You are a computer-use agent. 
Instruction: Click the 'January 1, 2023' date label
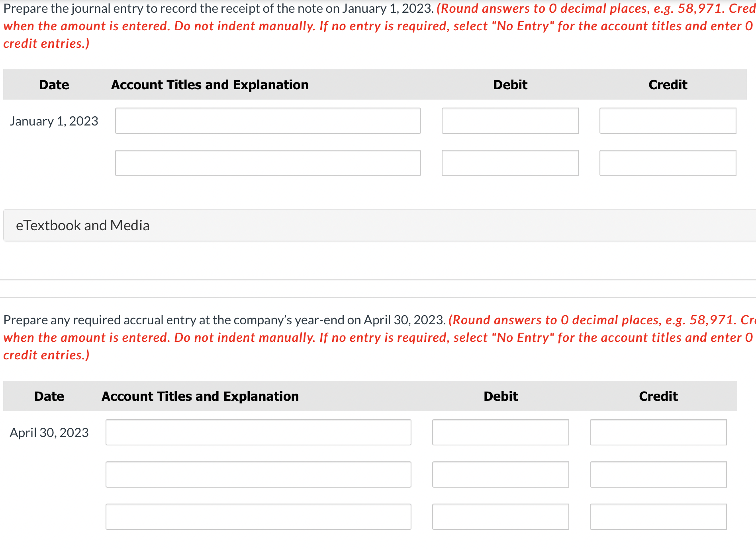(54, 121)
